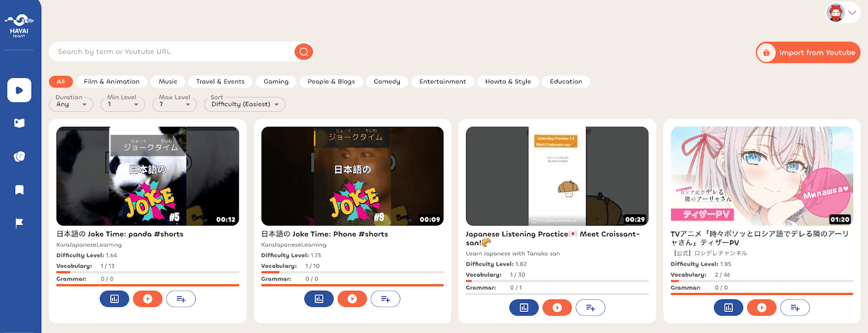Image resolution: width=868 pixels, height=333 pixels.
Task: Add the anime teaser PV to playlist
Action: click(795, 308)
